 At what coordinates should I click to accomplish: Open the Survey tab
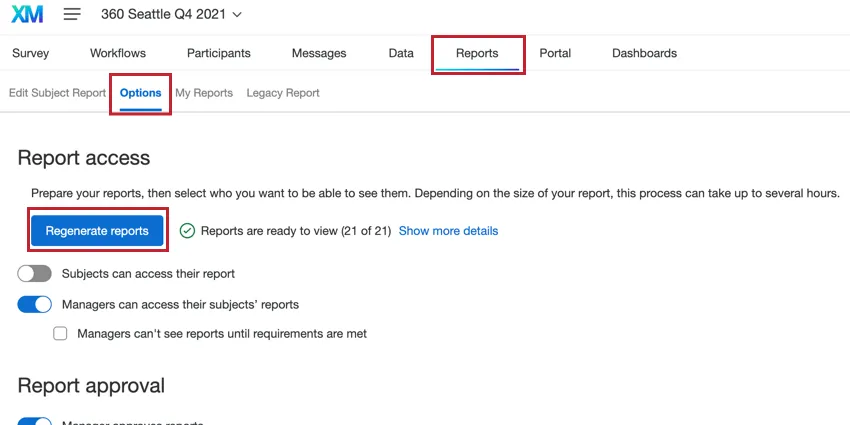coord(30,53)
